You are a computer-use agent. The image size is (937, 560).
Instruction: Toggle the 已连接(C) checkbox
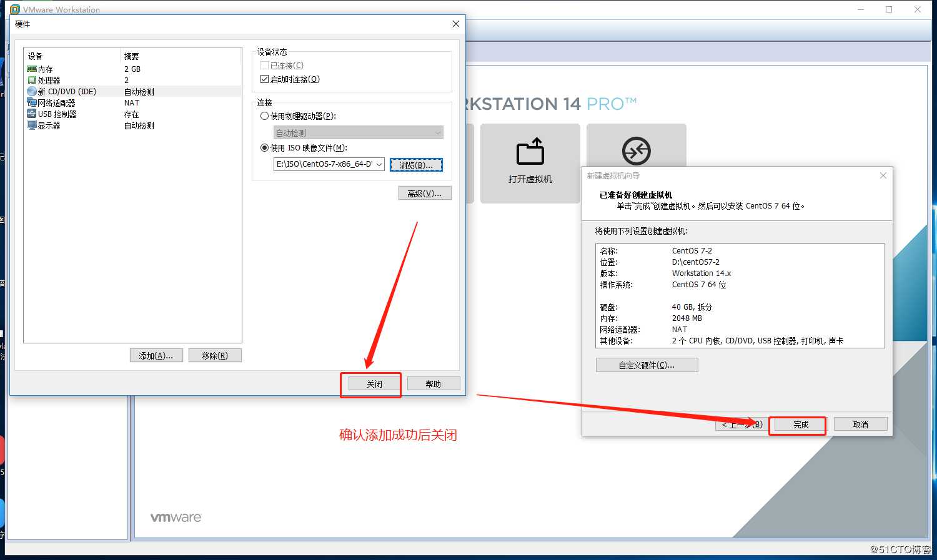264,65
